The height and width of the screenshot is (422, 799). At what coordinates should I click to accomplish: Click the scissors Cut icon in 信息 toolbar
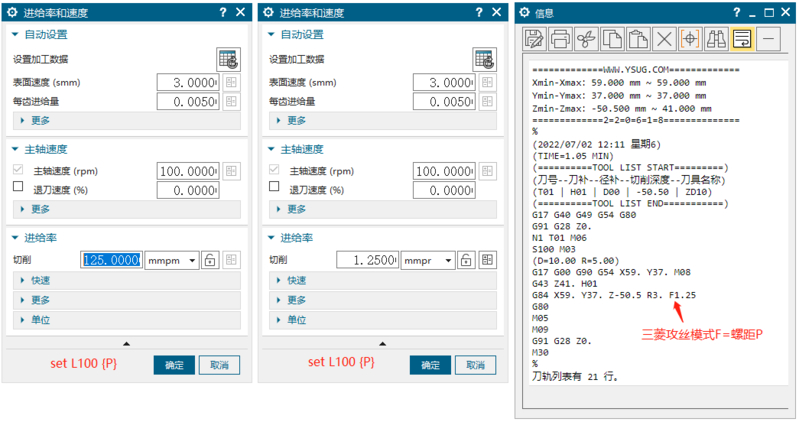(587, 39)
